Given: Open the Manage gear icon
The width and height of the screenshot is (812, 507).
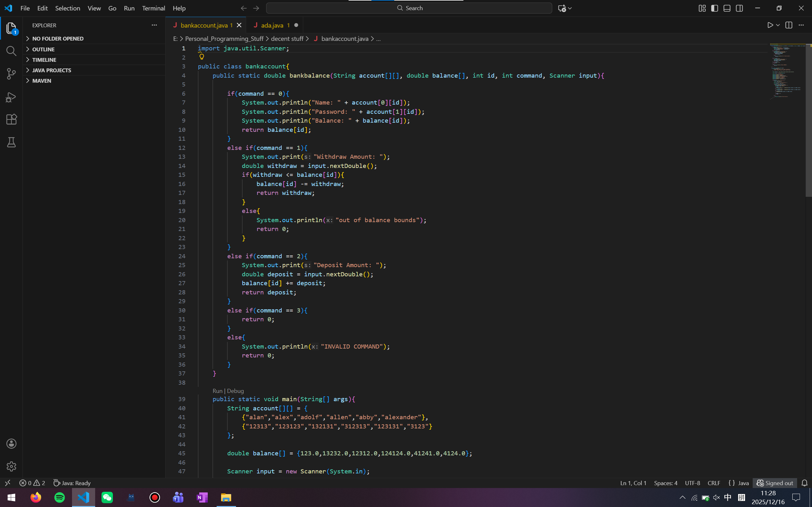Looking at the screenshot, I should pyautogui.click(x=11, y=466).
